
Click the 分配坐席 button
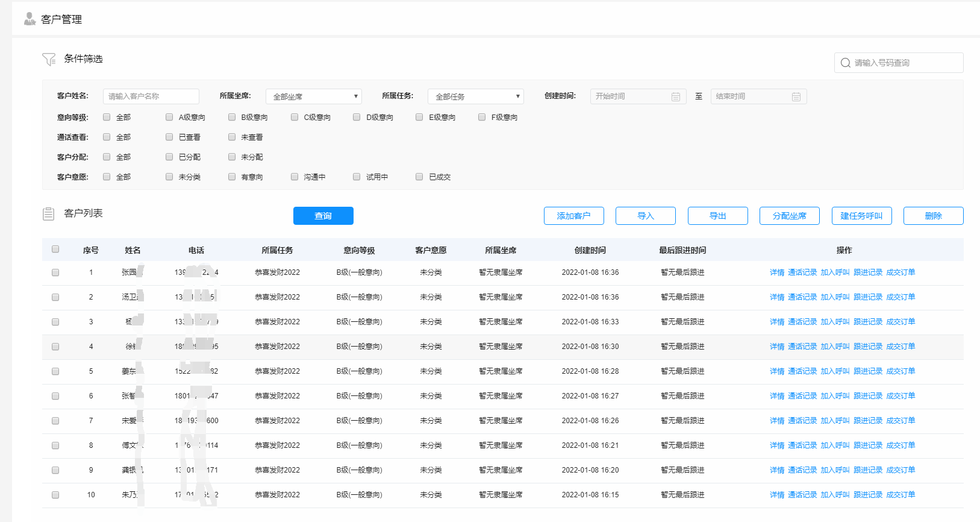coord(790,216)
